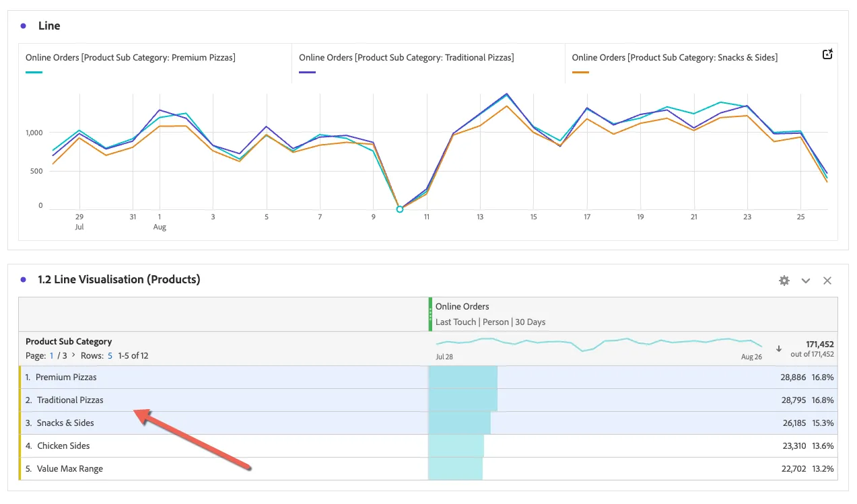Toggle sort arrow in Online Orders column
Viewport: 857px width, 504px height.
click(x=779, y=349)
